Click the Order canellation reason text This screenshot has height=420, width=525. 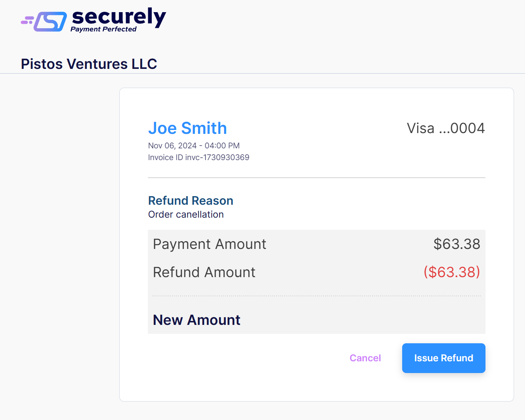tap(186, 215)
